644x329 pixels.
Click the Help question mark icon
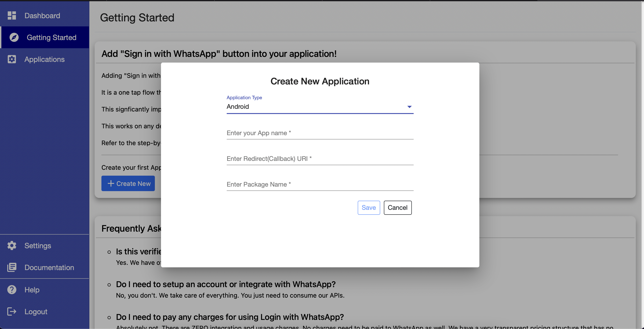(x=12, y=289)
